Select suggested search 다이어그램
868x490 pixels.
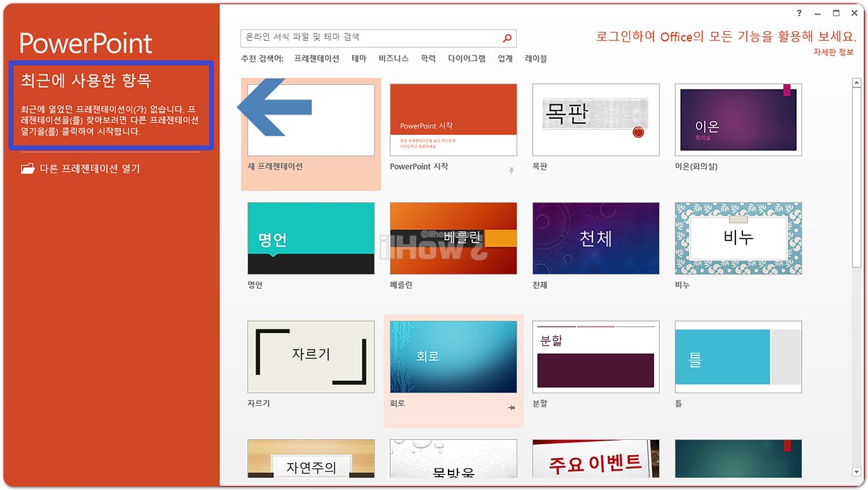click(x=467, y=59)
